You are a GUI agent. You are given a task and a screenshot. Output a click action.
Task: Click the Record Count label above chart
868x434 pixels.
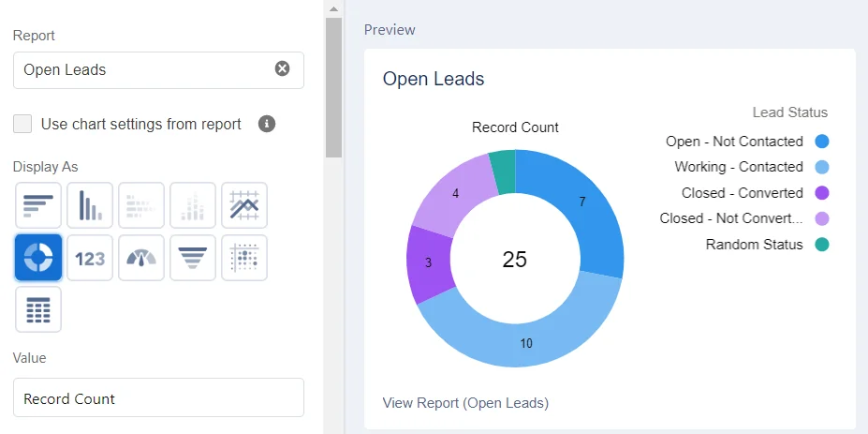click(x=515, y=127)
